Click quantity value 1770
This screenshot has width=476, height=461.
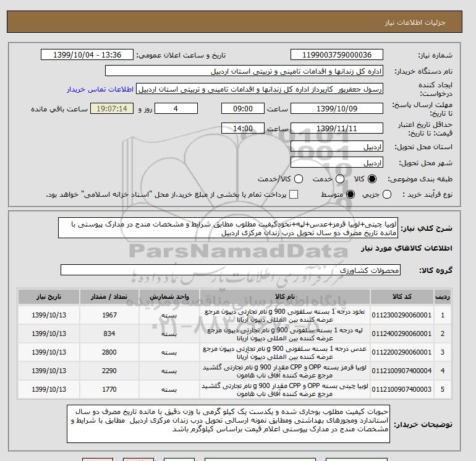click(109, 389)
